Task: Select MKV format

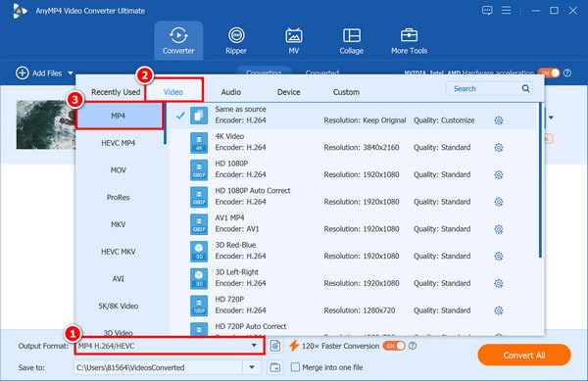Action: pyautogui.click(x=119, y=224)
